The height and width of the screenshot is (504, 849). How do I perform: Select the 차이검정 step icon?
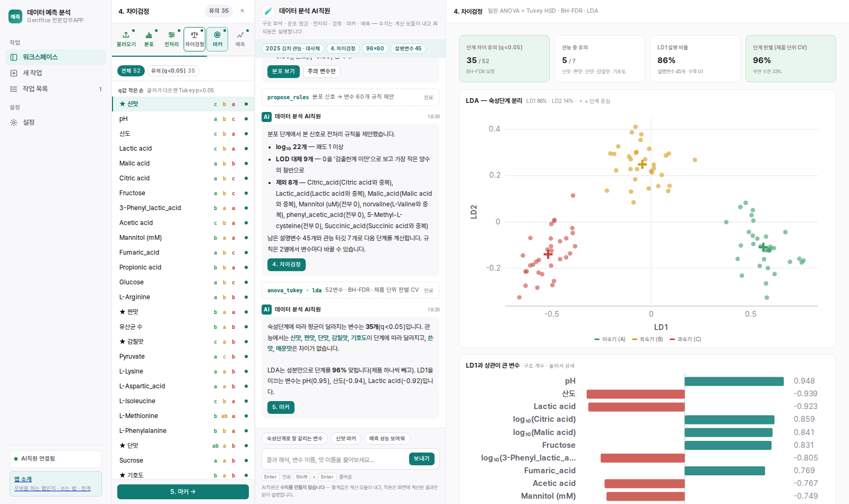(x=195, y=39)
